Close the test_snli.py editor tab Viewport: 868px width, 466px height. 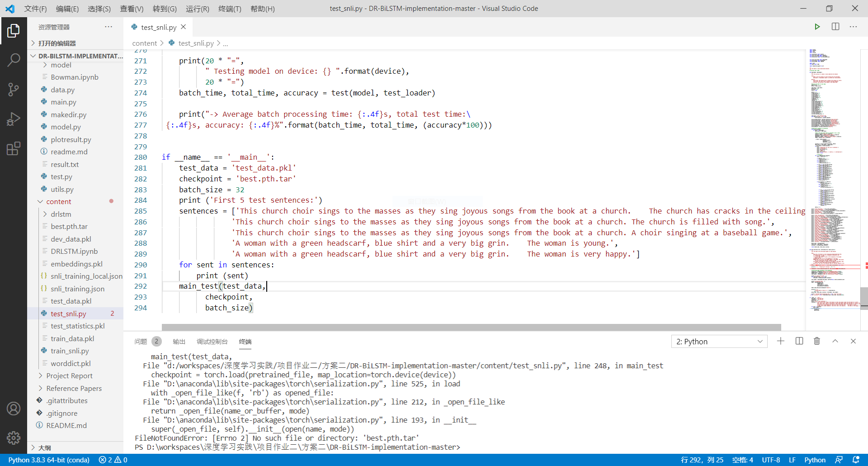pyautogui.click(x=184, y=27)
